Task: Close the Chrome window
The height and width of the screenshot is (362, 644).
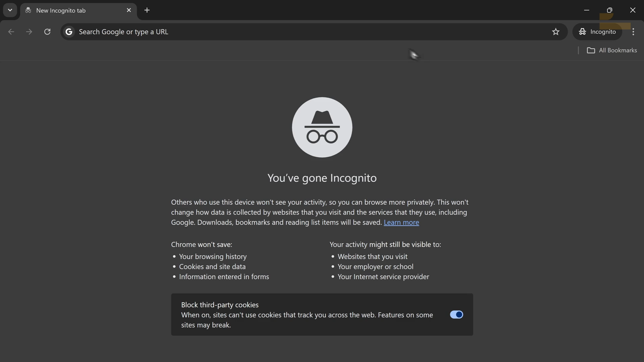Action: [x=633, y=10]
